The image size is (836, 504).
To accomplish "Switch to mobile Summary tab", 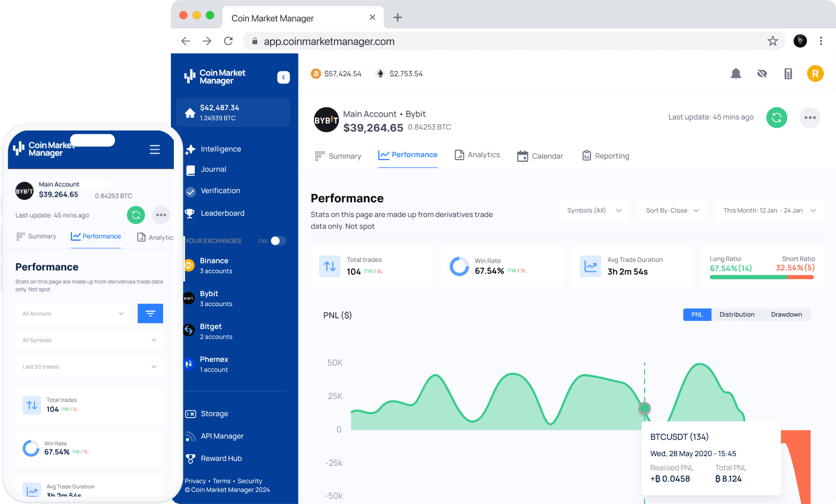I will coord(37,237).
